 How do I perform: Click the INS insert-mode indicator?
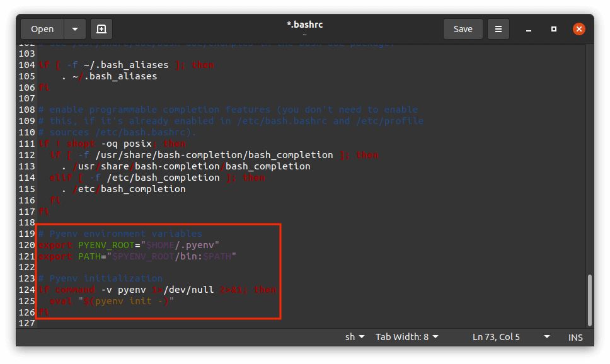(575, 337)
